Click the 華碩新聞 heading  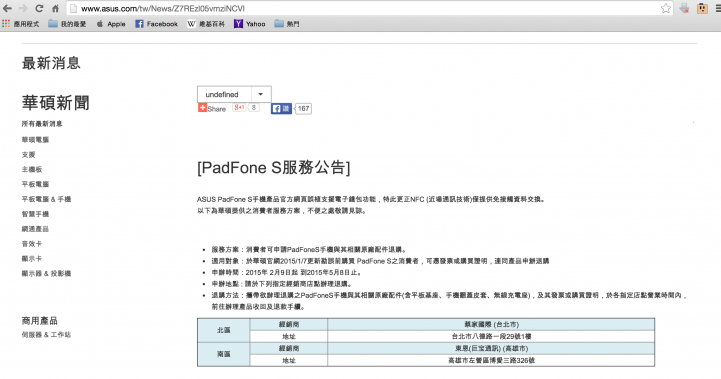coord(56,103)
